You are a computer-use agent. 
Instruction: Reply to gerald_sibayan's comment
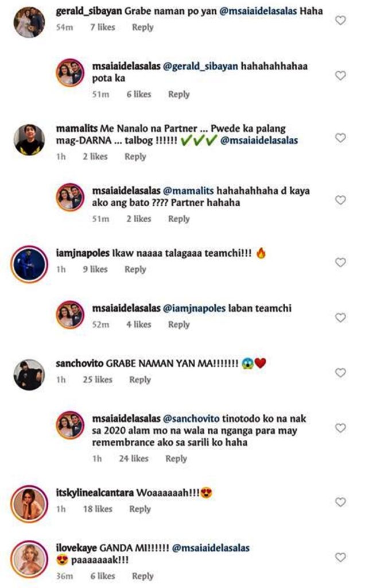click(143, 28)
